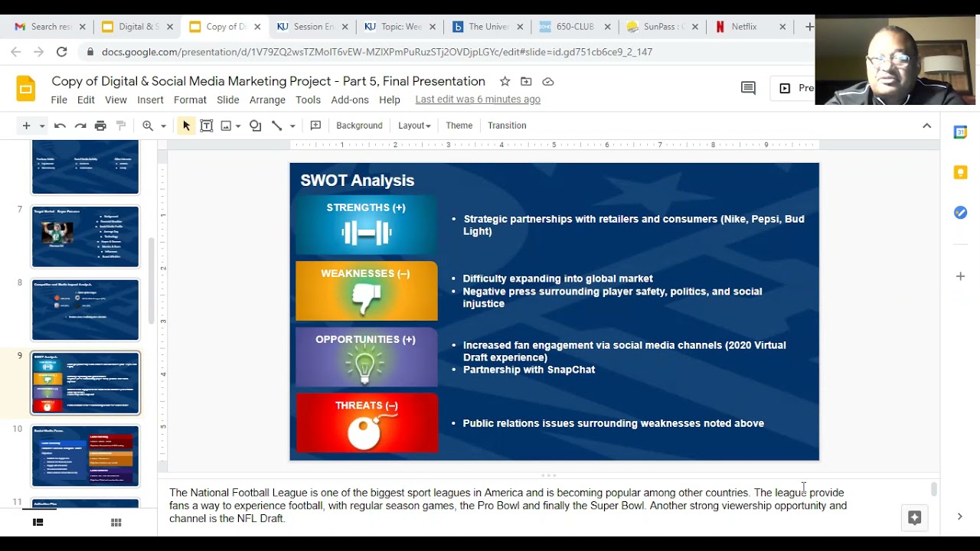The image size is (980, 551).
Task: Open the Tools menu
Action: [x=308, y=99]
